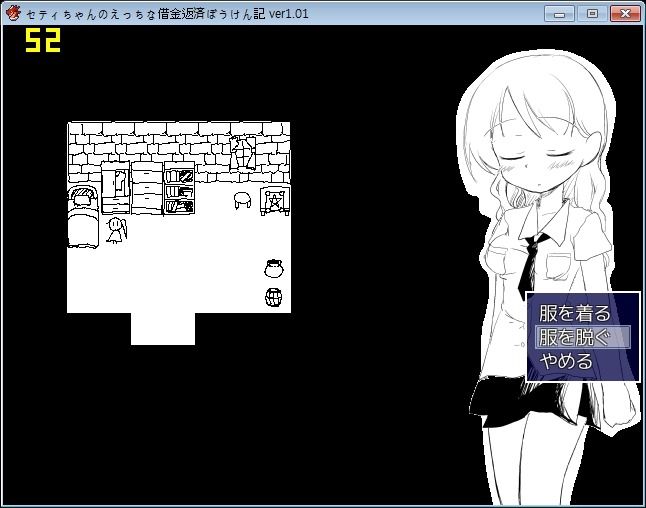Click the stick-figure character in the room
646x508 pixels.
pos(117,230)
